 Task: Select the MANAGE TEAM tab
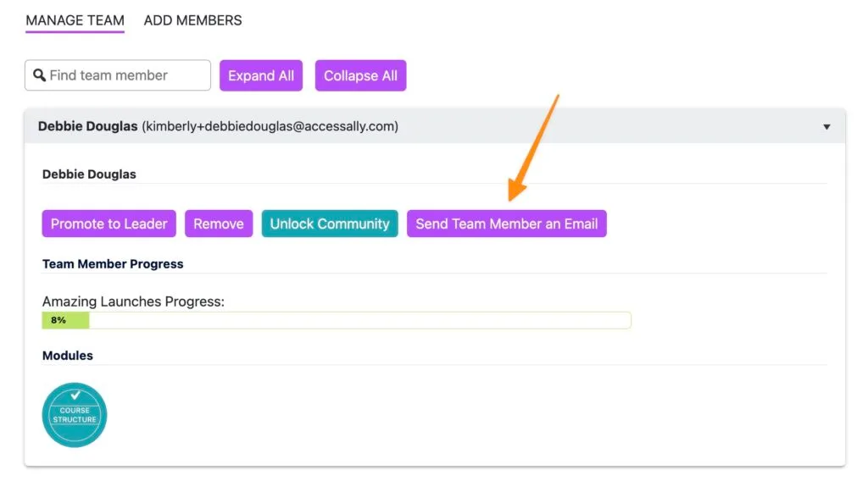pyautogui.click(x=74, y=19)
